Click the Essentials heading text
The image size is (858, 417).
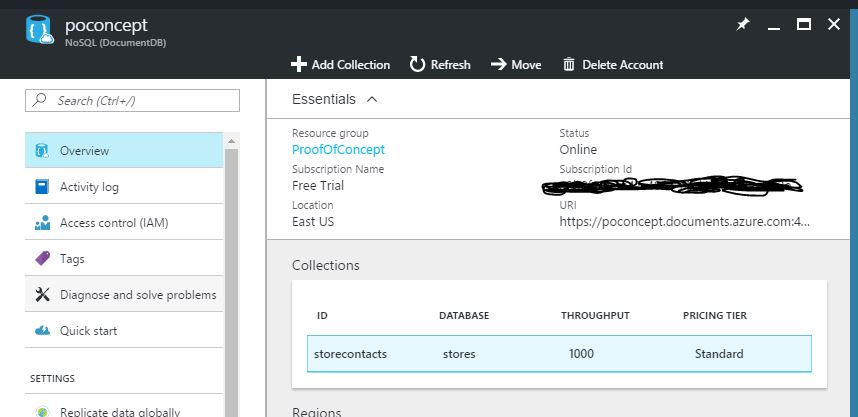click(324, 99)
